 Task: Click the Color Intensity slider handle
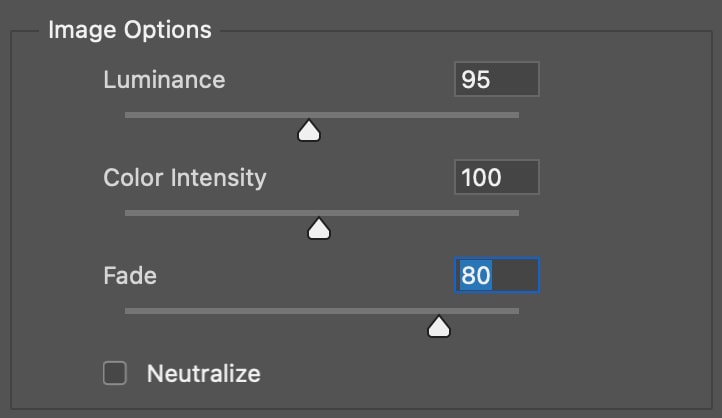[x=319, y=228]
